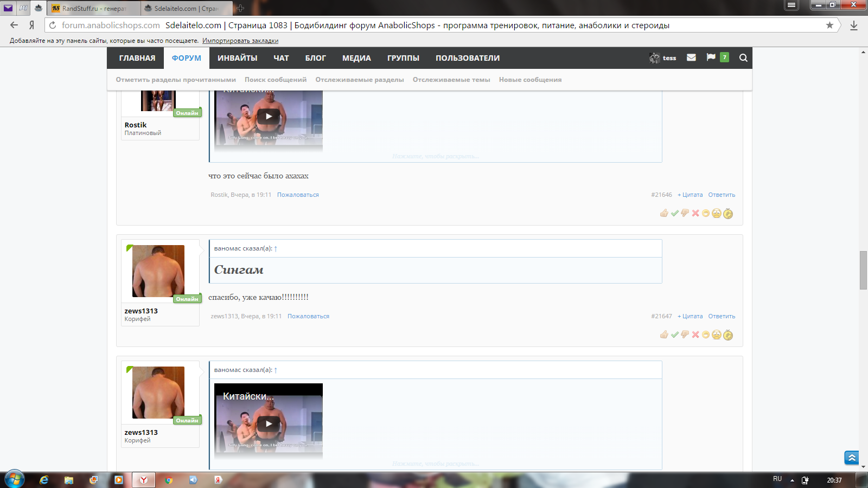
Task: Open a new browser tab
Action: pos(240,8)
